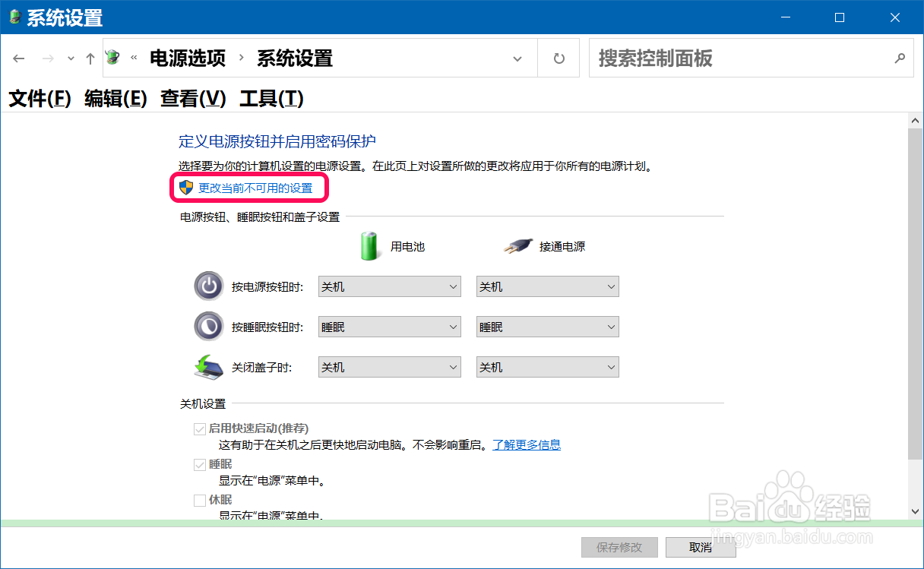Close the system settings window
The height and width of the screenshot is (569, 924).
point(894,17)
